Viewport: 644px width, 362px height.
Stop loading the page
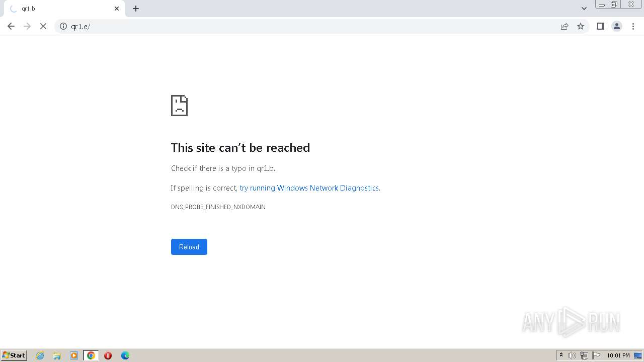[43, 26]
